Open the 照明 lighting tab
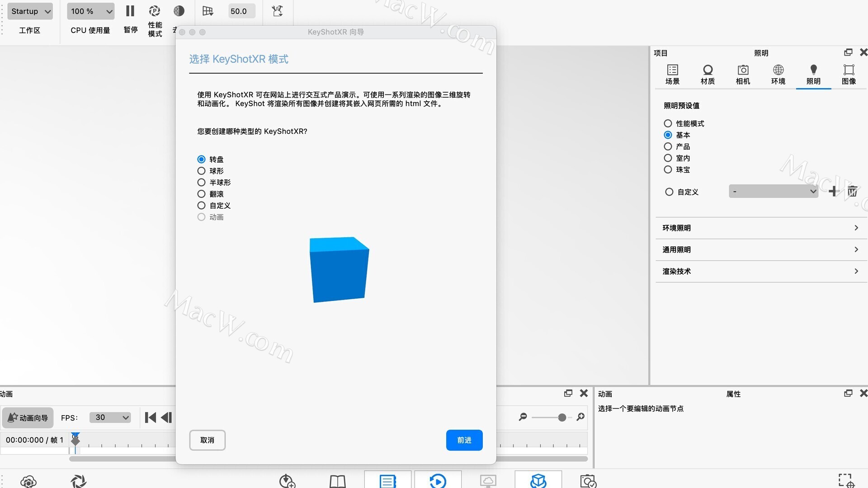This screenshot has width=868, height=488. (813, 75)
